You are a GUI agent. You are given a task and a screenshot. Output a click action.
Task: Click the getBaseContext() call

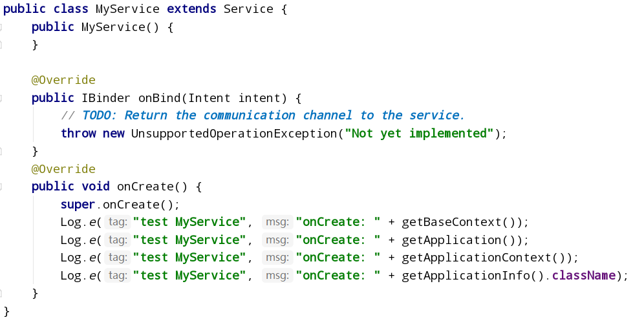(x=458, y=222)
